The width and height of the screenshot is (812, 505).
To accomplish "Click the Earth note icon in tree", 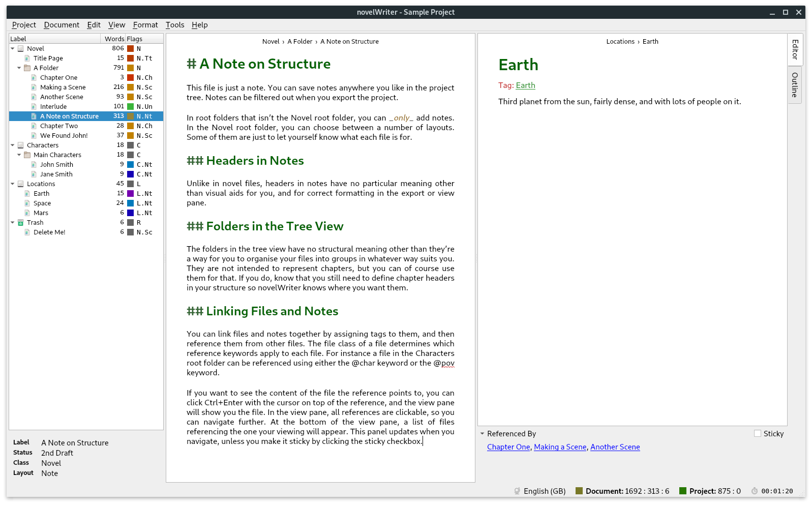I will point(27,194).
